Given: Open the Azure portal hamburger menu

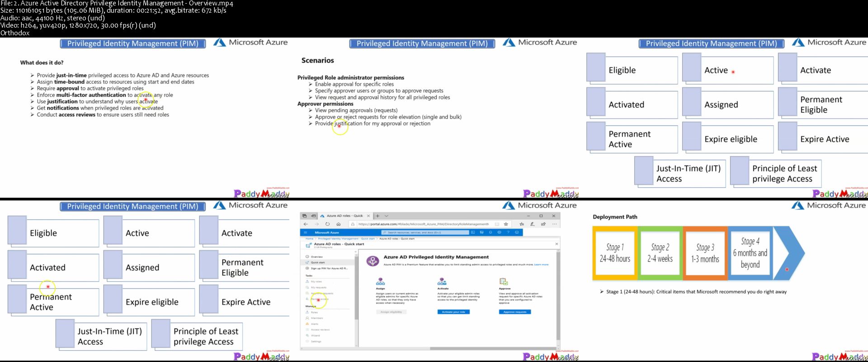Looking at the screenshot, I should click(305, 233).
